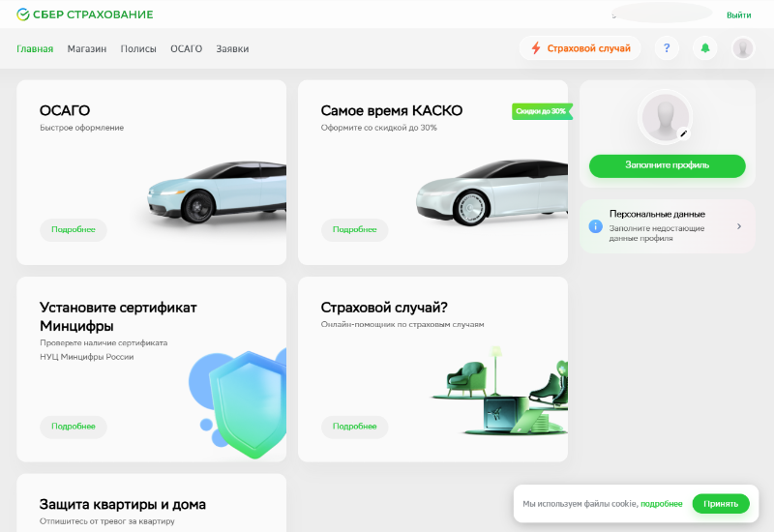Accept cookies with the Принять button

(721, 504)
